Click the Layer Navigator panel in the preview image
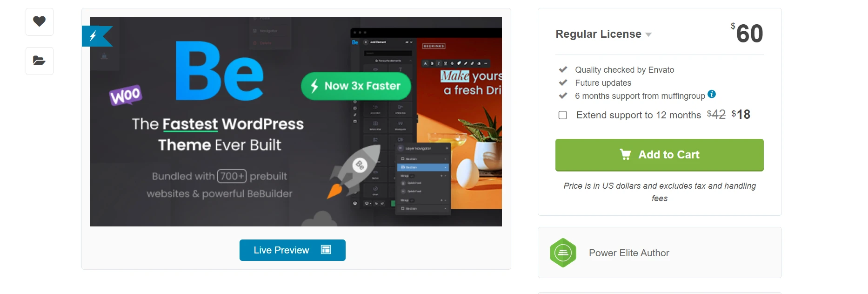Viewport: 868px width, 294px height. pyautogui.click(x=423, y=178)
